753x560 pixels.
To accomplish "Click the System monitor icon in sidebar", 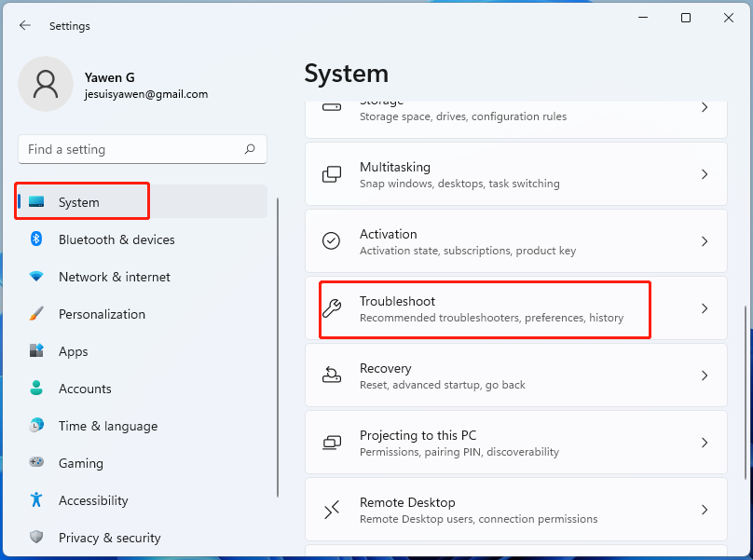I will click(36, 201).
